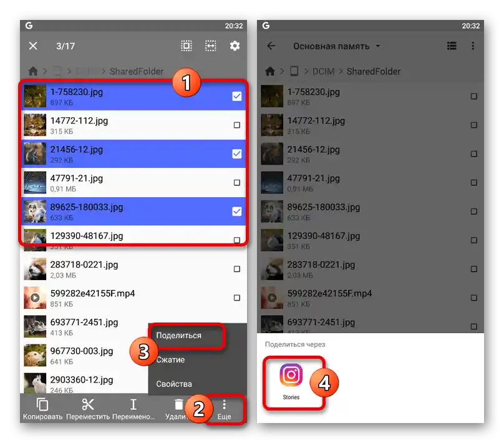The width and height of the screenshot is (504, 443).
Task: Select 2903360-12.jpg filename in left list
Action: [82, 379]
